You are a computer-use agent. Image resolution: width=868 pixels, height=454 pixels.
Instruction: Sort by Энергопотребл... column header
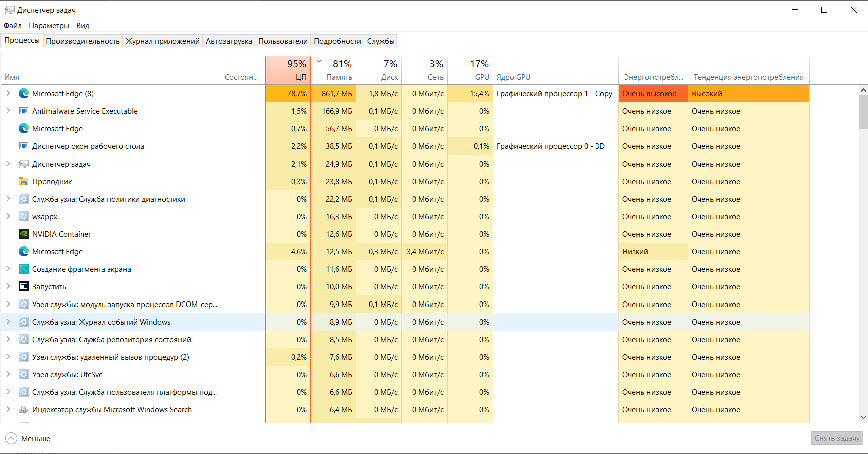coord(654,70)
